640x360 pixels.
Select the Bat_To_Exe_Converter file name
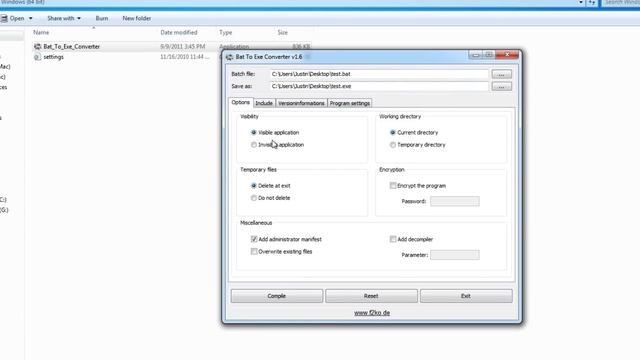(x=71, y=47)
